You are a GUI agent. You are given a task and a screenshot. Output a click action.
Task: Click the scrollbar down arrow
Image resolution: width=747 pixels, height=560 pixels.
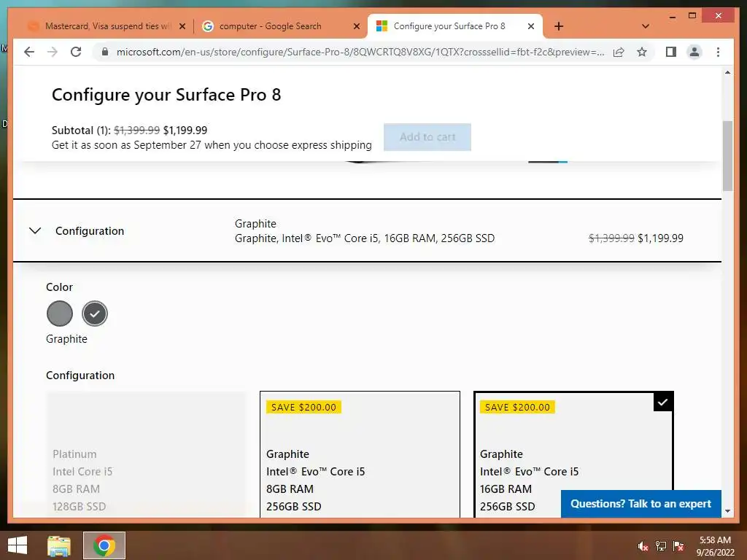click(x=727, y=511)
